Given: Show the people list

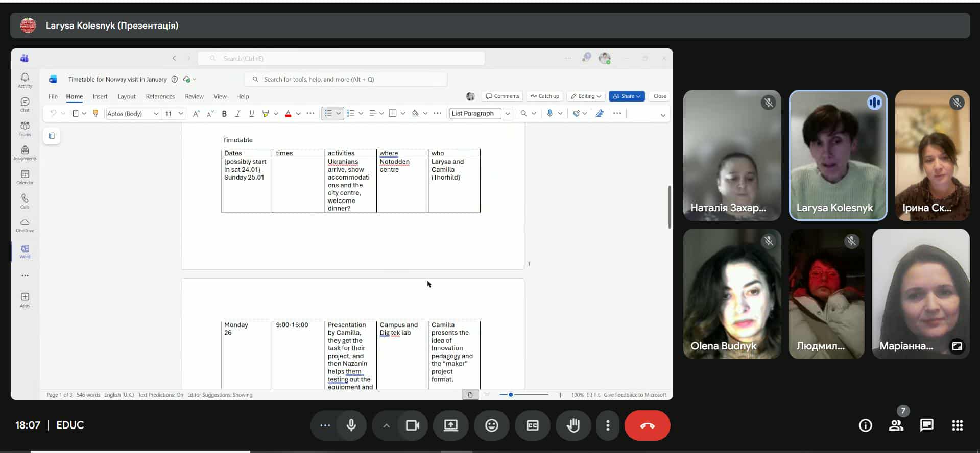Looking at the screenshot, I should pyautogui.click(x=896, y=425).
